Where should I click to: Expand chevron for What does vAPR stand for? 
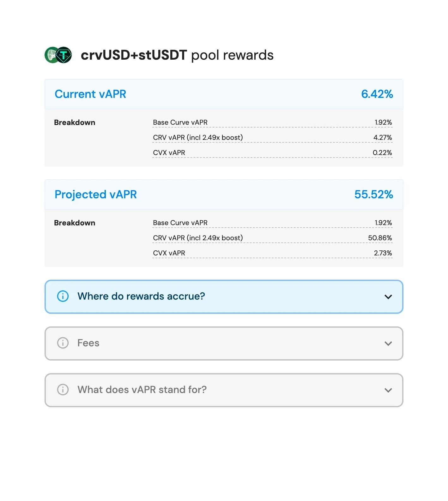pos(388,390)
